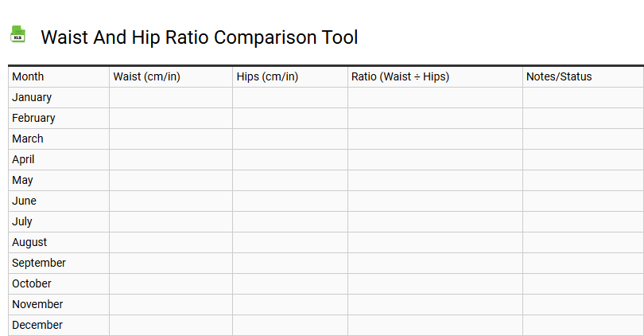Click the Waist And Hip Ratio Comparison Tool title
644x336 pixels.
[x=200, y=37]
